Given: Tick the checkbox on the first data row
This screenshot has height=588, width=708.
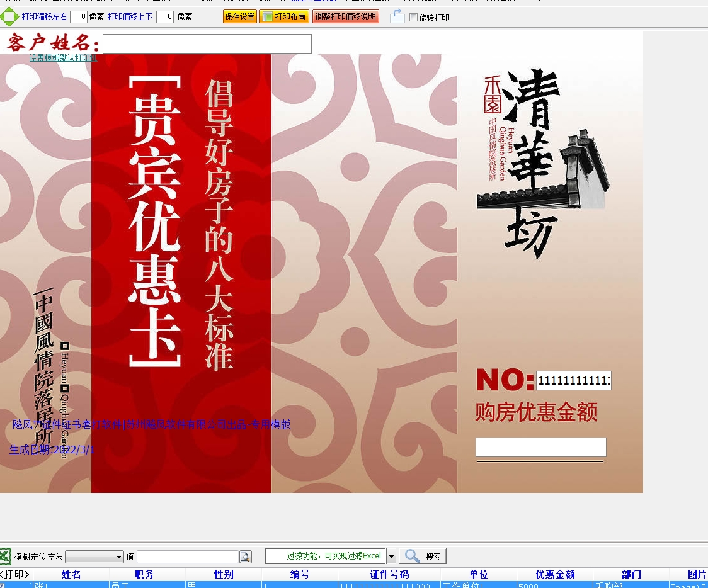Looking at the screenshot, I should pos(3,585).
